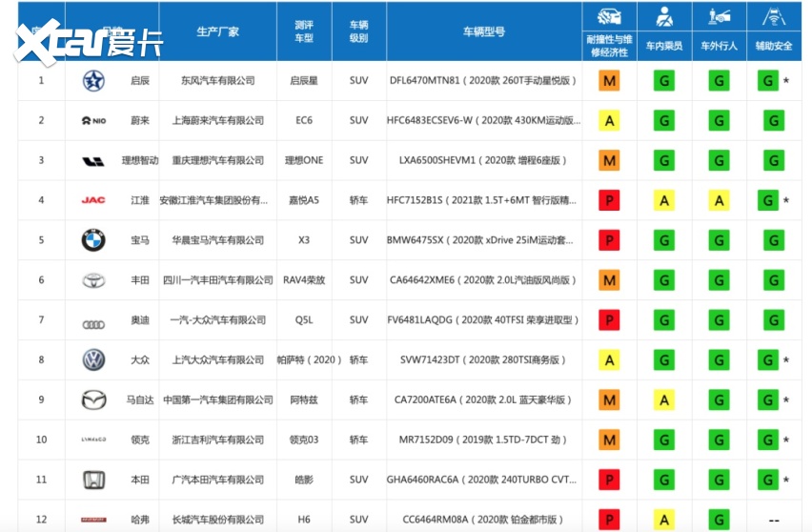Click the Toyota 丰田 brand logo
Viewport: 812px width, 532px height.
click(x=93, y=280)
